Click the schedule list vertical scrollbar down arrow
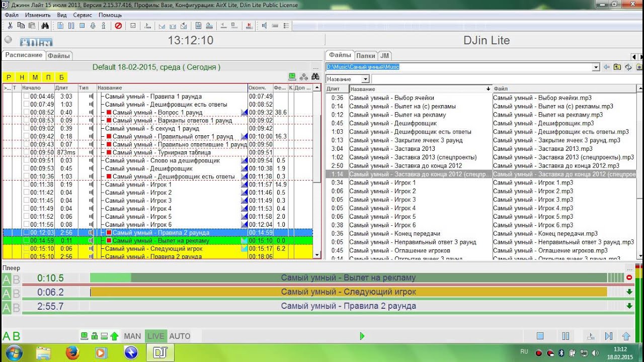The width and height of the screenshot is (644, 362). click(317, 255)
